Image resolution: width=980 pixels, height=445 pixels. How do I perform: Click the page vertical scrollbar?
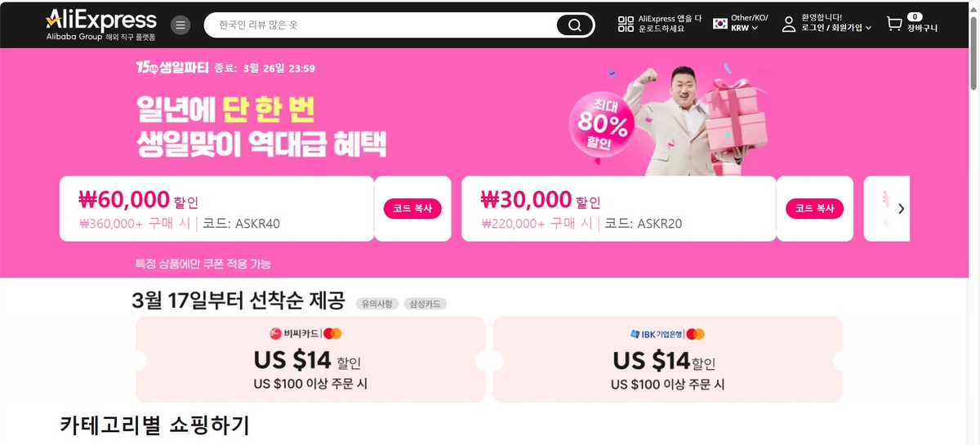973,222
